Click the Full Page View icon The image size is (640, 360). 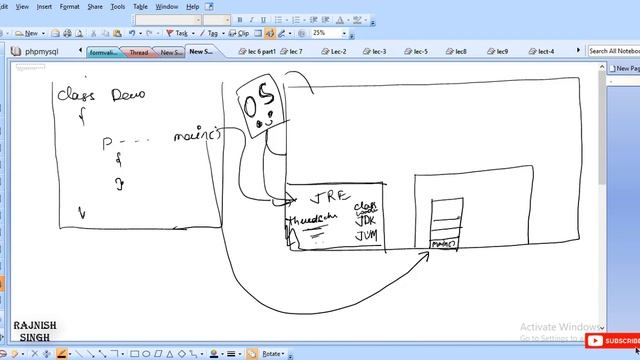(258, 33)
